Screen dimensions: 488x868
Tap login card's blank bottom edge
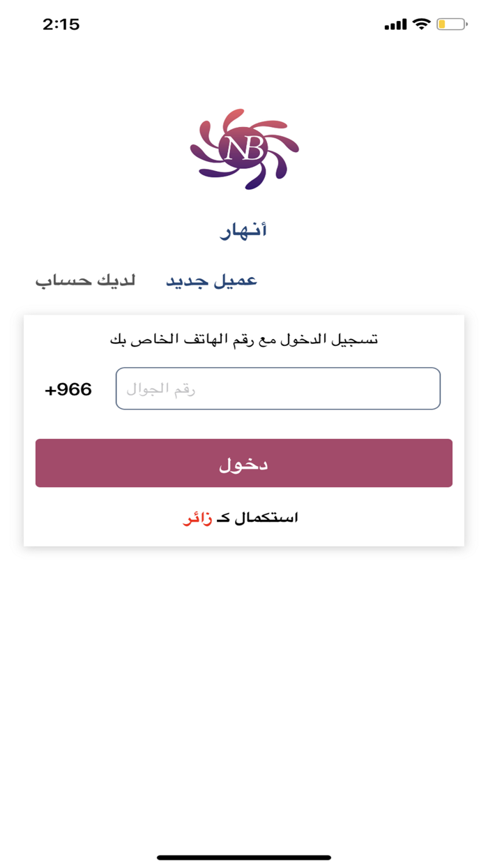pyautogui.click(x=244, y=539)
